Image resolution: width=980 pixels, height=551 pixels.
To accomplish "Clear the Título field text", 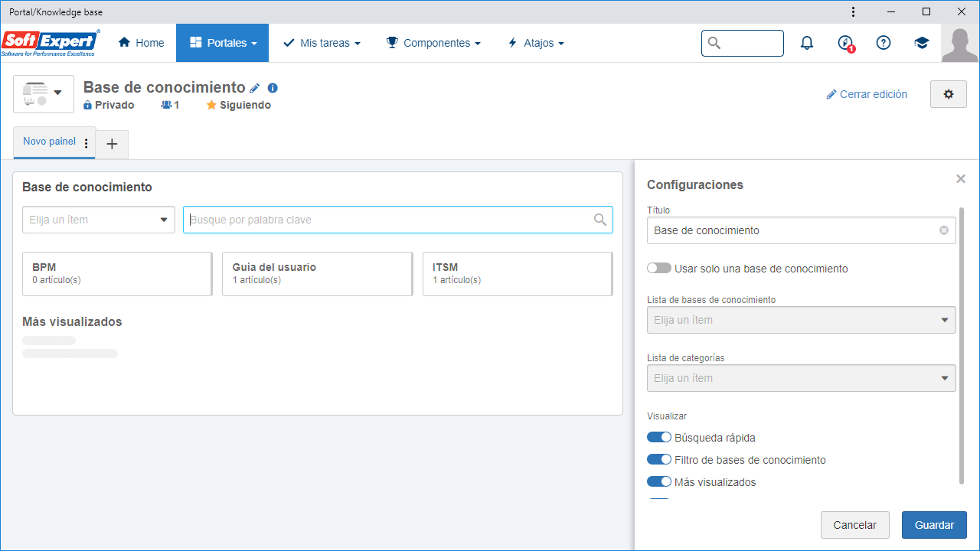I will (944, 230).
